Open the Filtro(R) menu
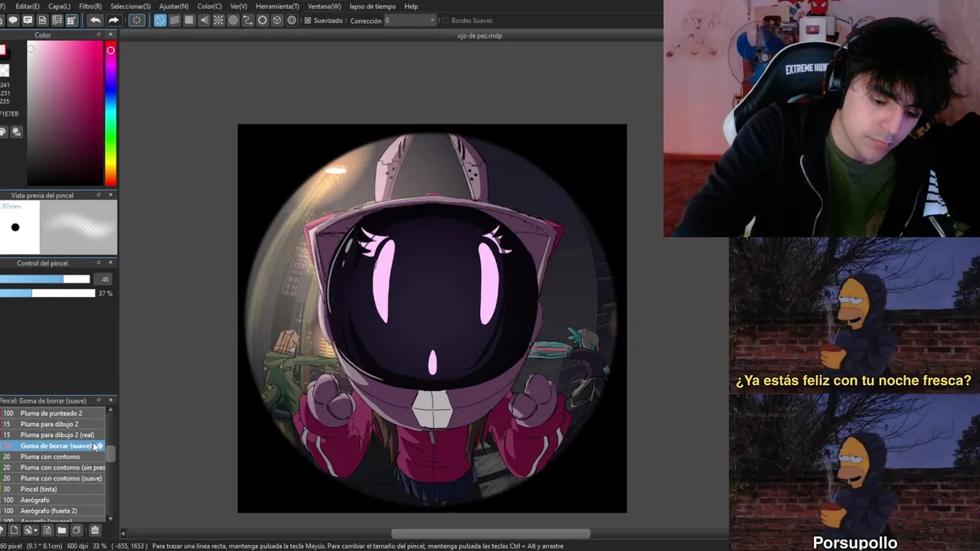This screenshot has height=551, width=980. pos(90,6)
